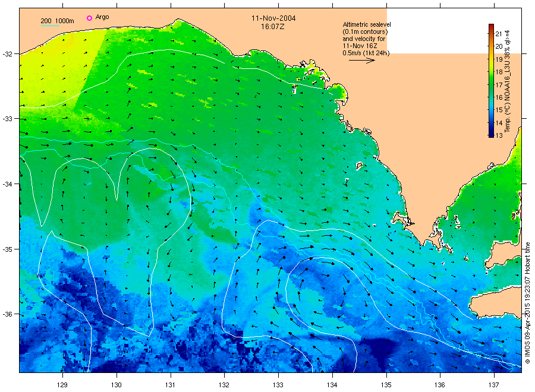Click the '-34' latitude axis label
This screenshot has width=535, height=392.
click(x=7, y=184)
